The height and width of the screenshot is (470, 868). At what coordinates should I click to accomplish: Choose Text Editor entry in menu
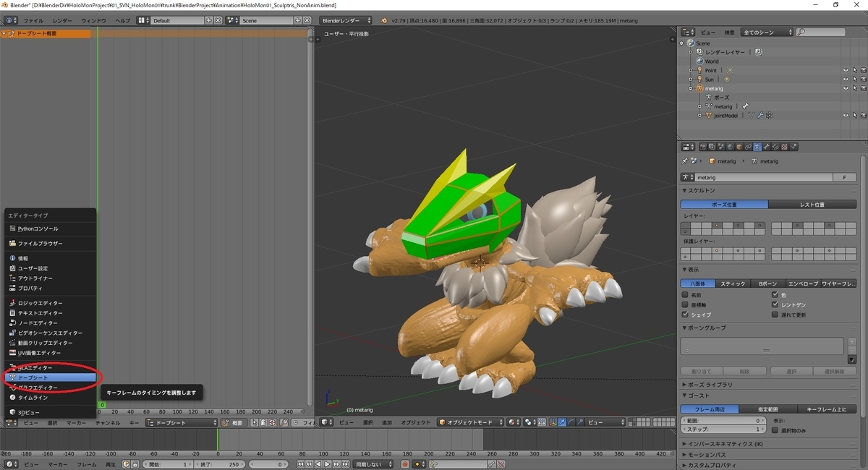[x=51, y=313]
